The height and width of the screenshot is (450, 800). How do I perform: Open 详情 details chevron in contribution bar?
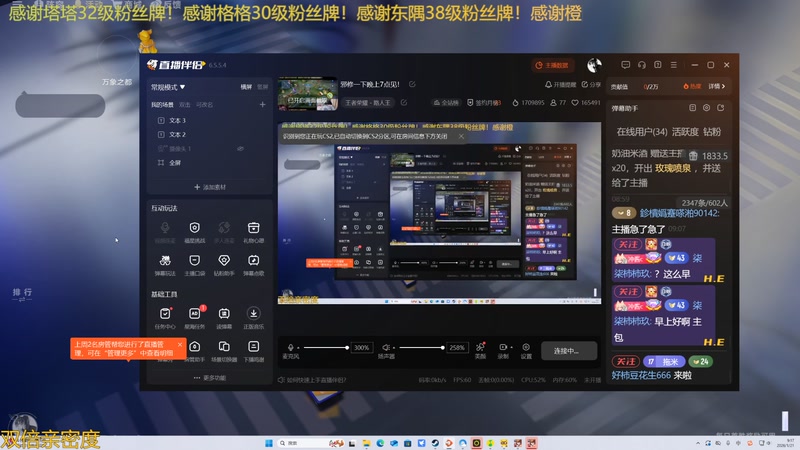tap(717, 86)
